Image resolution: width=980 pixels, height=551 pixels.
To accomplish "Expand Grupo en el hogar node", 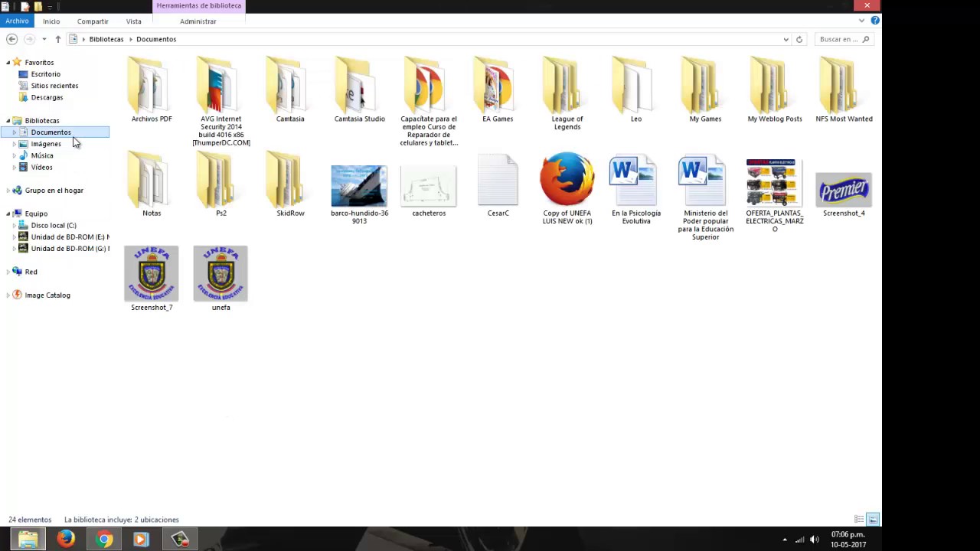I will click(8, 191).
